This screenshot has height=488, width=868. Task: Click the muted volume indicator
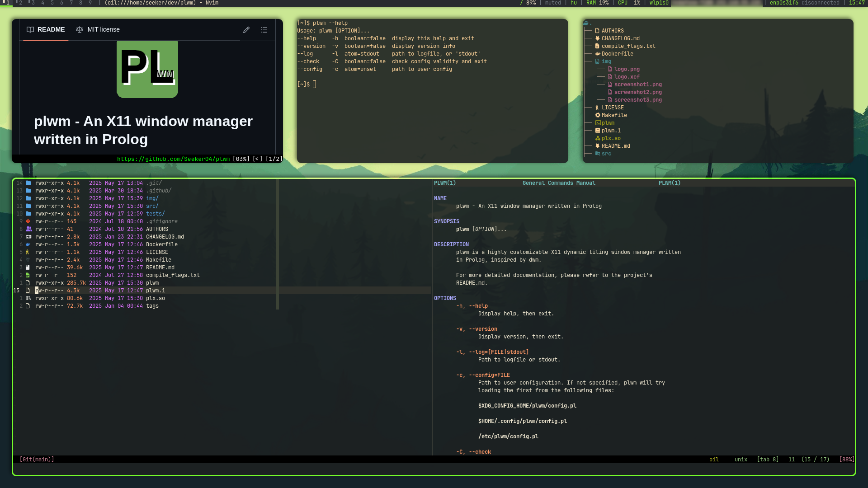552,3
